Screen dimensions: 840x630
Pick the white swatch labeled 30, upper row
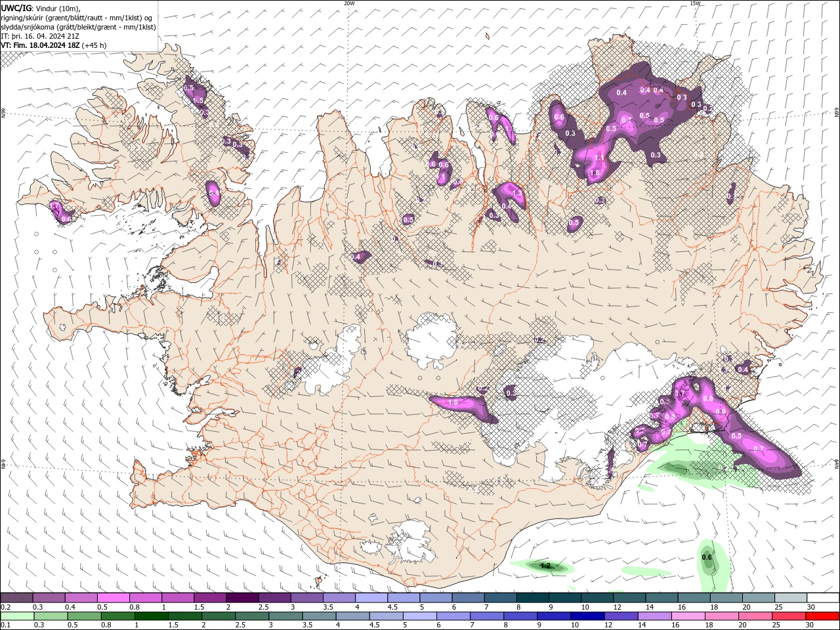(823, 598)
